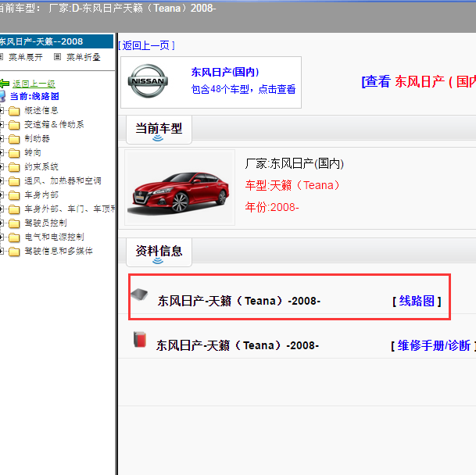
Task: Open the 维修手册/诊断 link
Action: coord(434,345)
